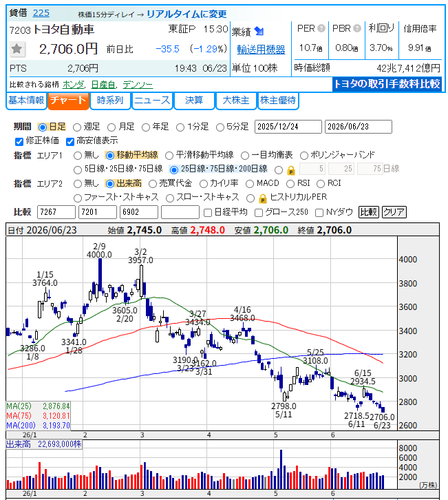Open the リアルタイムに変更 link
The width and height of the screenshot is (448, 500).
click(186, 14)
